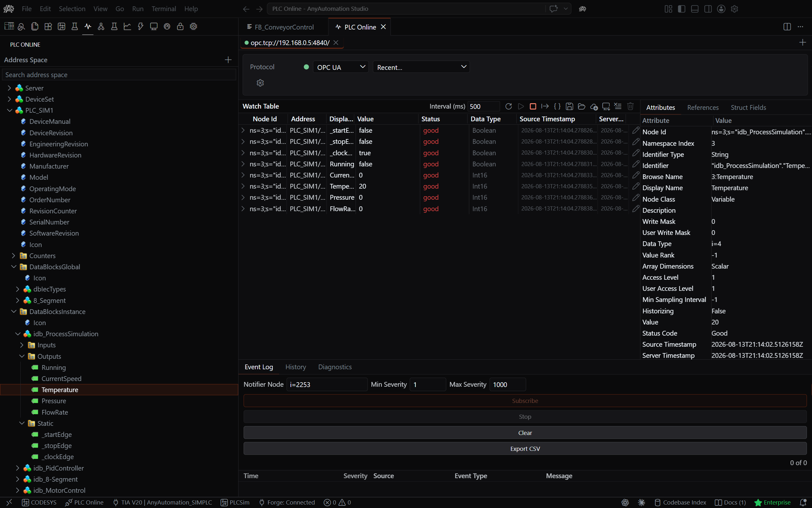Screen dimensions: 812x508
Task: Open the extensions blocks icon
Action: click(48, 27)
